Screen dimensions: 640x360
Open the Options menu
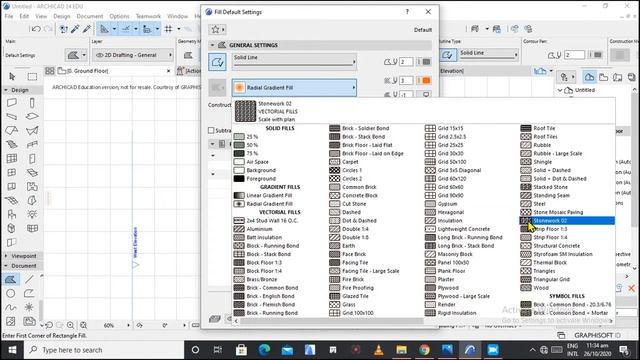coord(119,16)
